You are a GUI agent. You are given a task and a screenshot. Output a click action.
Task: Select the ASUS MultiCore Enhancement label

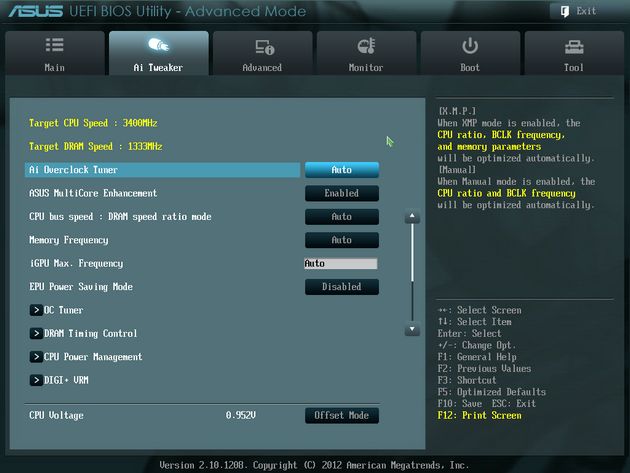93,193
